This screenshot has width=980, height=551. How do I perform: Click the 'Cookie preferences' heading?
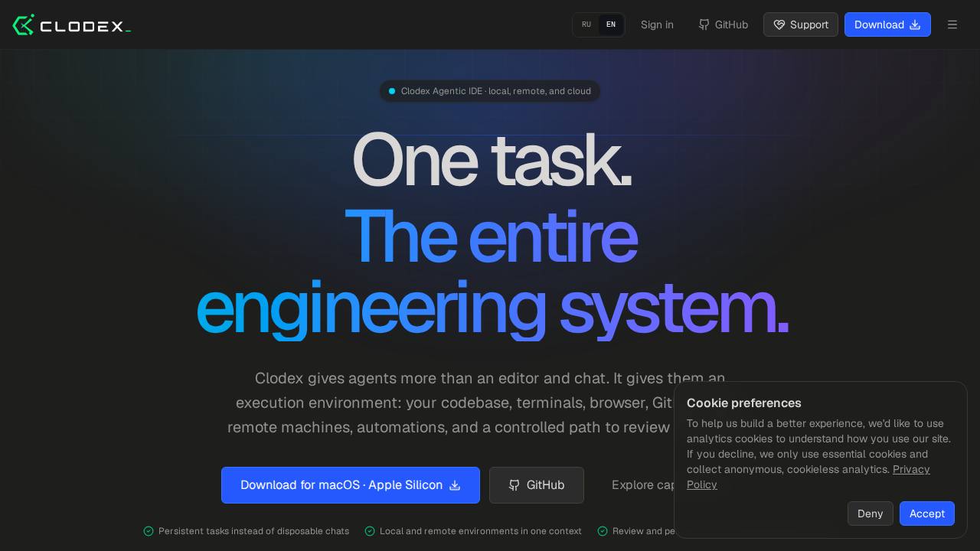tap(744, 403)
